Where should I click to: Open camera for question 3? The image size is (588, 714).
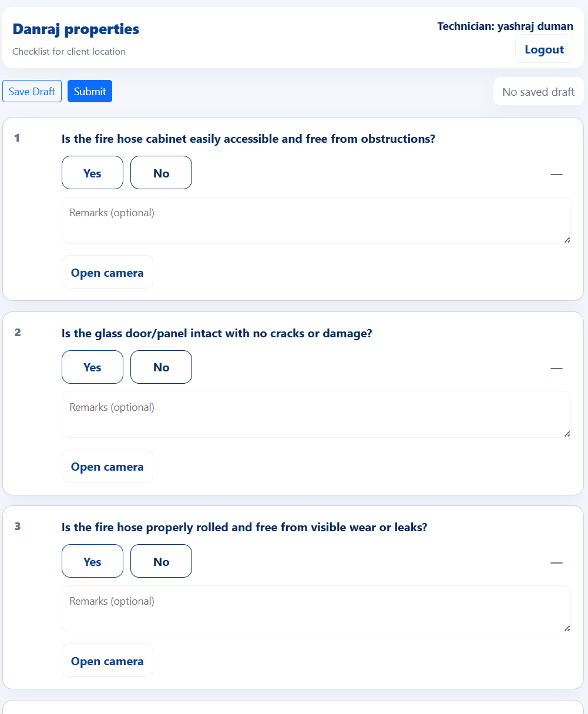[107, 660]
